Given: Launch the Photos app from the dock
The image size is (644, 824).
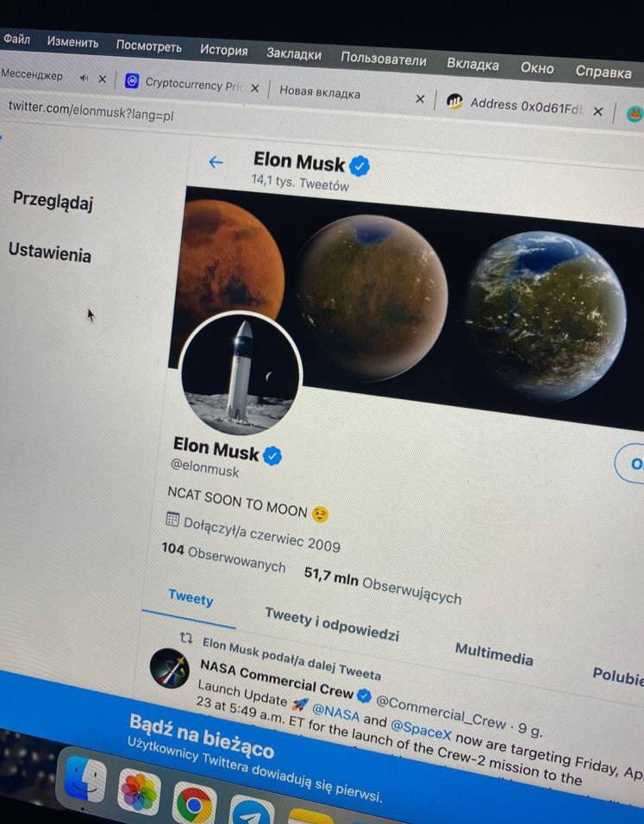Looking at the screenshot, I should click(x=139, y=791).
